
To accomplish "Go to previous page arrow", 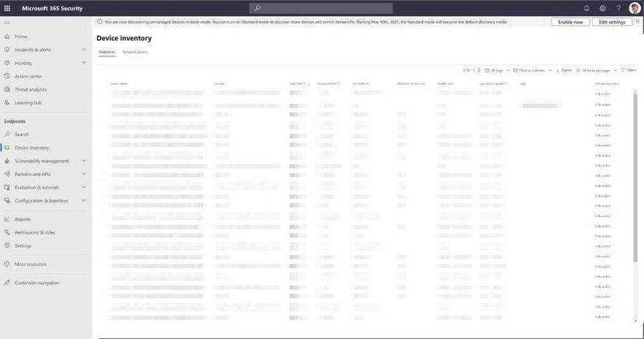I will 473,70.
